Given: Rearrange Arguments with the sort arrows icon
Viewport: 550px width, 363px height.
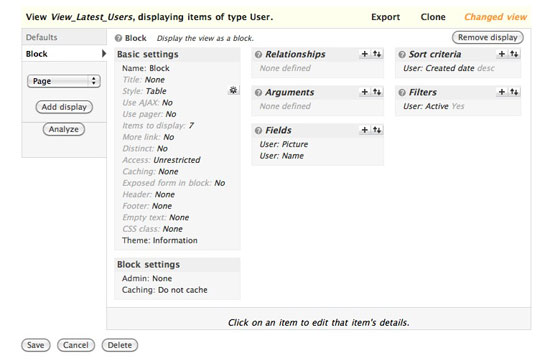Looking at the screenshot, I should point(377,92).
